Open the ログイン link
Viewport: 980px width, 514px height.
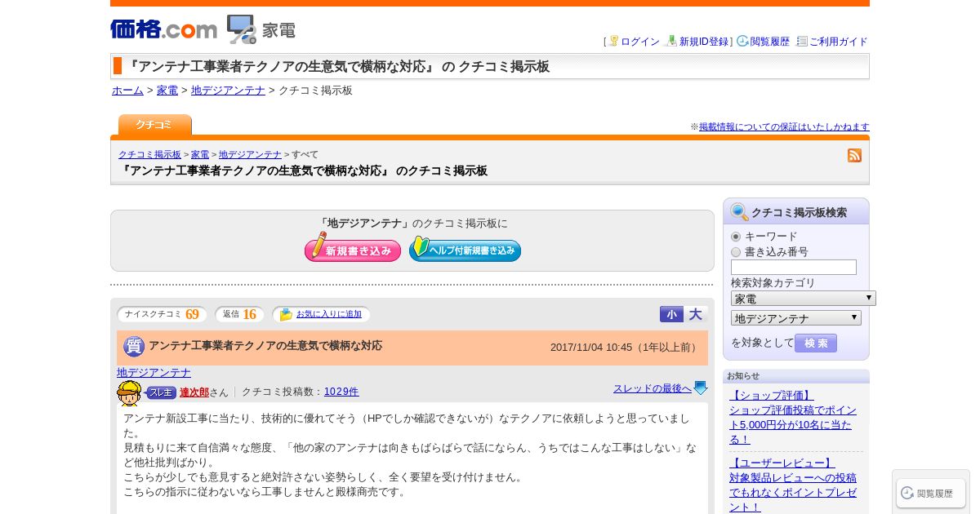(x=639, y=42)
